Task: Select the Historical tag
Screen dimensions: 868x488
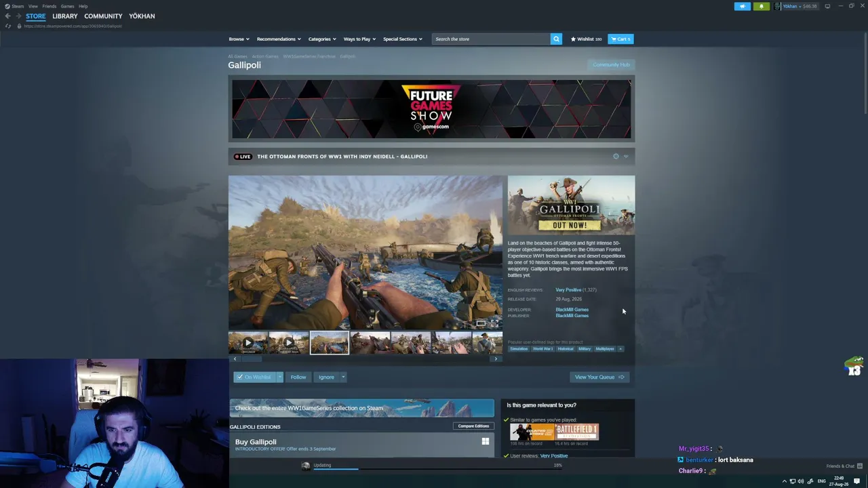Action: (x=566, y=349)
